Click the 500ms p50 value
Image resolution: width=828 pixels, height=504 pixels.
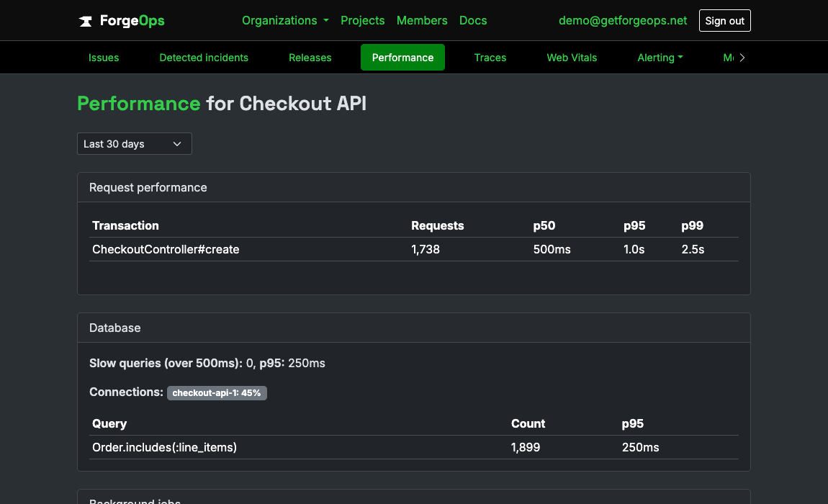[552, 249]
